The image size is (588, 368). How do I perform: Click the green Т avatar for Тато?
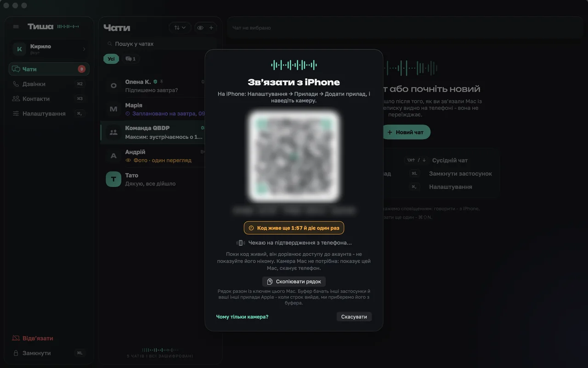[113, 179]
